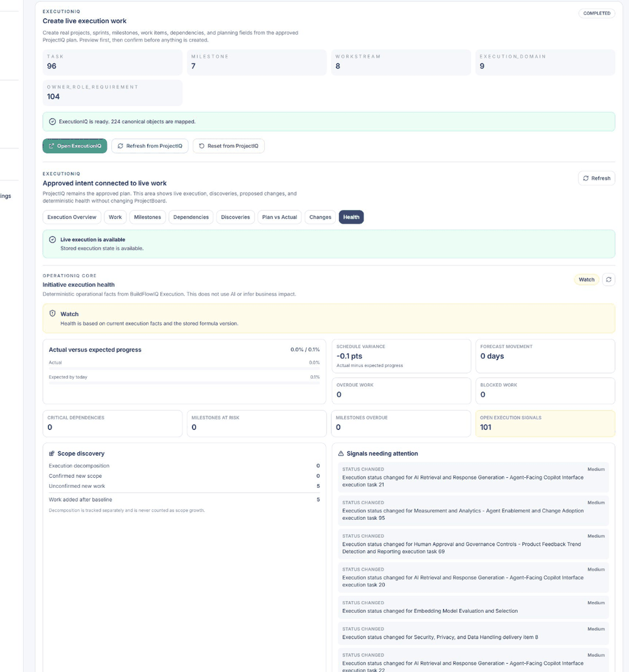
Task: Click the check icon in the ExecutionIQ ready banner
Action: point(52,122)
